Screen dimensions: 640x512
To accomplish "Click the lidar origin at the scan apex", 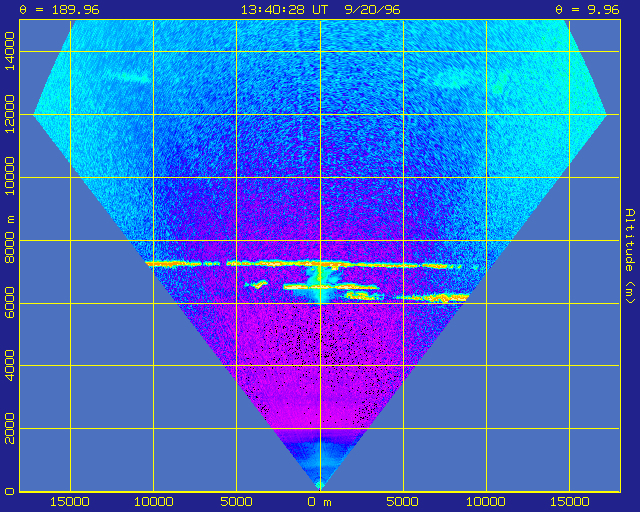I will (x=320, y=486).
